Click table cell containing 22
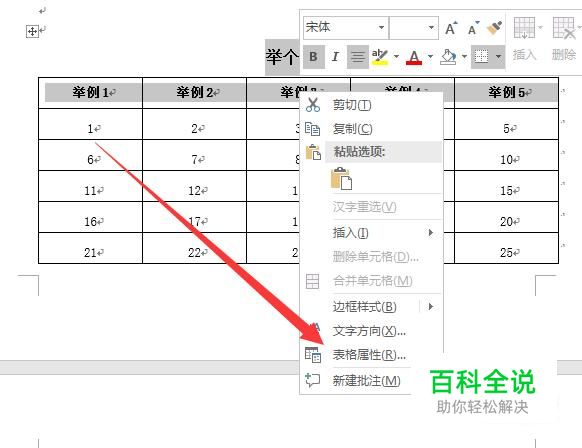582x448 pixels. pyautogui.click(x=194, y=248)
